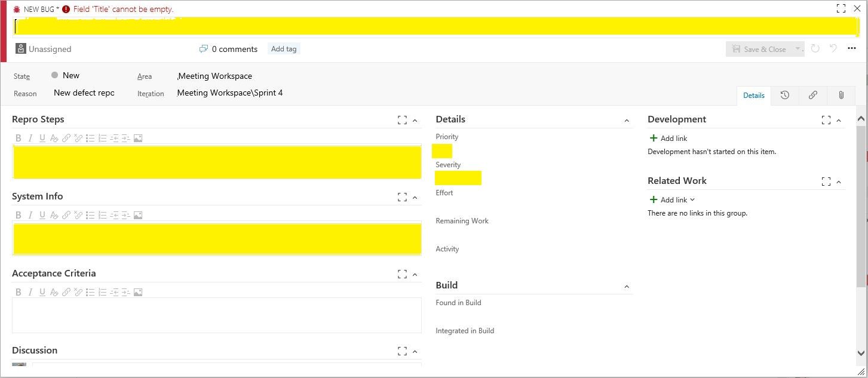The width and height of the screenshot is (868, 378).
Task: Insert hyperlink in System Info toolbar
Action: [66, 215]
